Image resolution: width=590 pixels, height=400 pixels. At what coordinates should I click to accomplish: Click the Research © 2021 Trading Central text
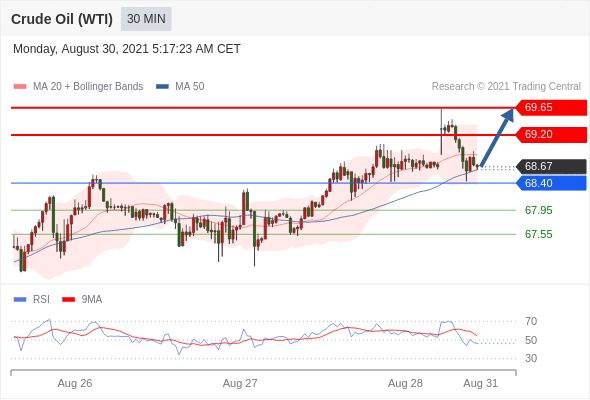click(x=506, y=87)
